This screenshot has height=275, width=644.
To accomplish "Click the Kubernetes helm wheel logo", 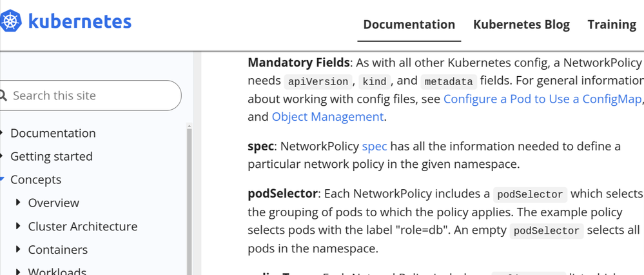I will coord(11,22).
